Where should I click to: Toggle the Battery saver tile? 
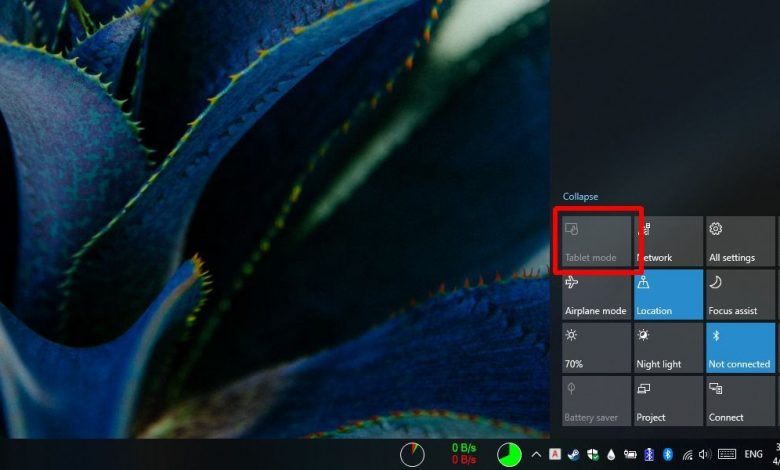tap(596, 401)
